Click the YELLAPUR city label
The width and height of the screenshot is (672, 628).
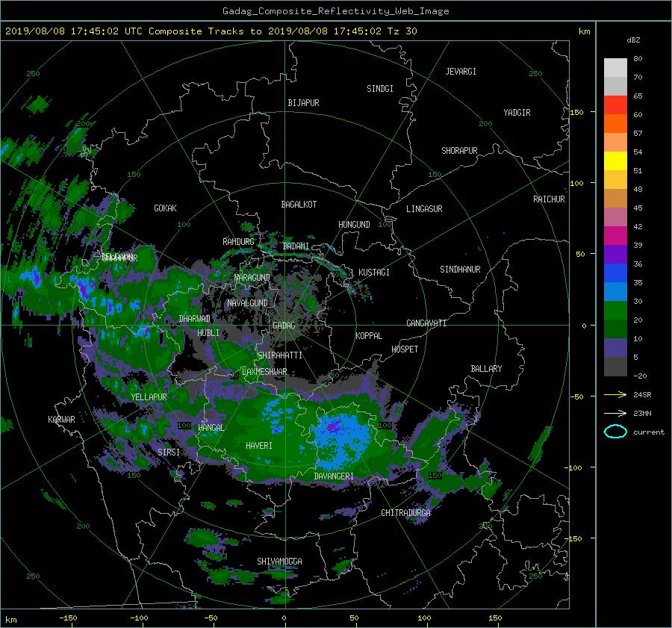point(149,397)
